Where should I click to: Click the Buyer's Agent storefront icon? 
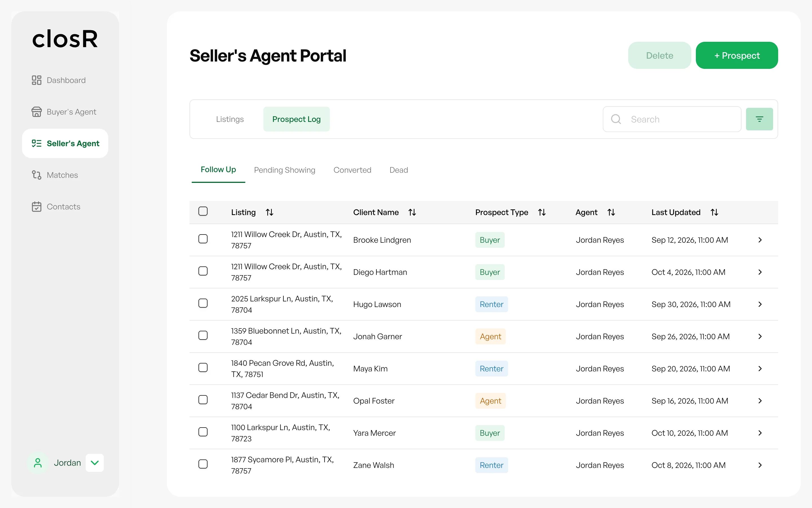(37, 111)
